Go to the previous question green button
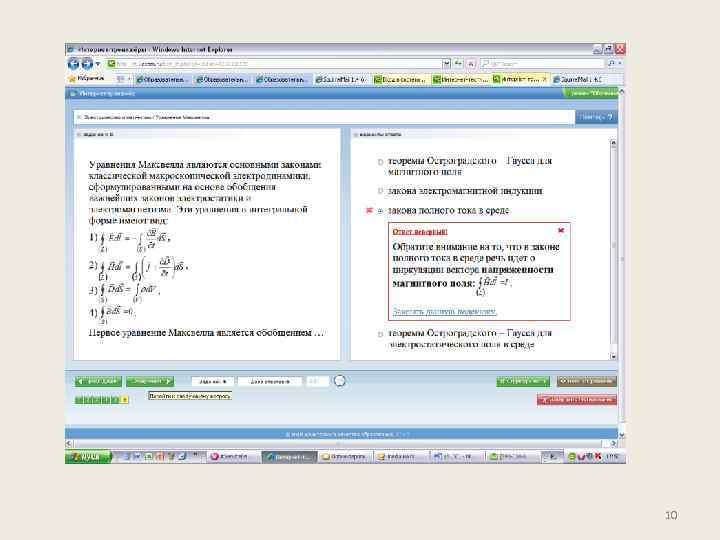The width and height of the screenshot is (720, 540). (98, 381)
